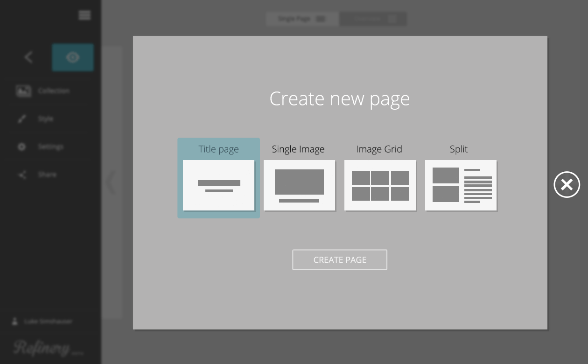This screenshot has height=364, width=588.
Task: Select the Title page layout thumbnail
Action: tap(218, 185)
